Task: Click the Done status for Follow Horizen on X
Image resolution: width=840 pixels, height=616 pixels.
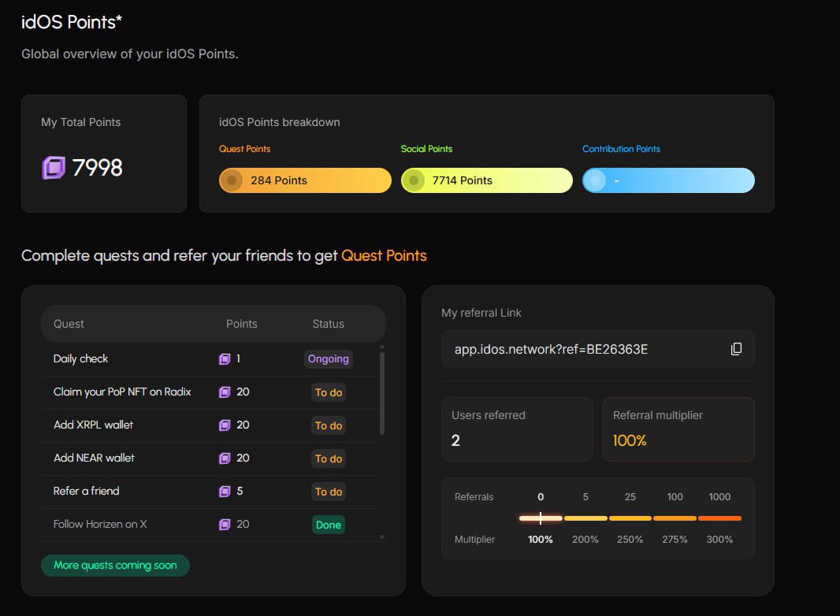Action: tap(329, 525)
